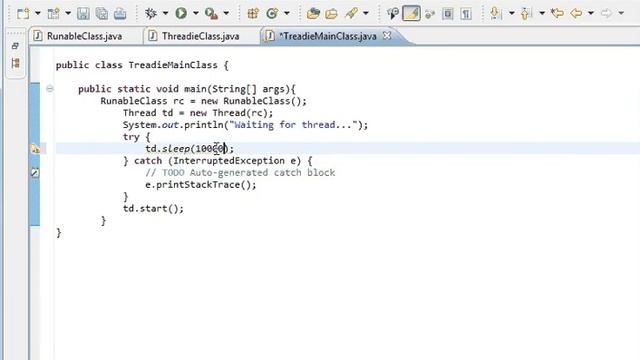Click the 'td.sleep(10000);' statement
This screenshot has width=640, height=360.
pos(190,149)
